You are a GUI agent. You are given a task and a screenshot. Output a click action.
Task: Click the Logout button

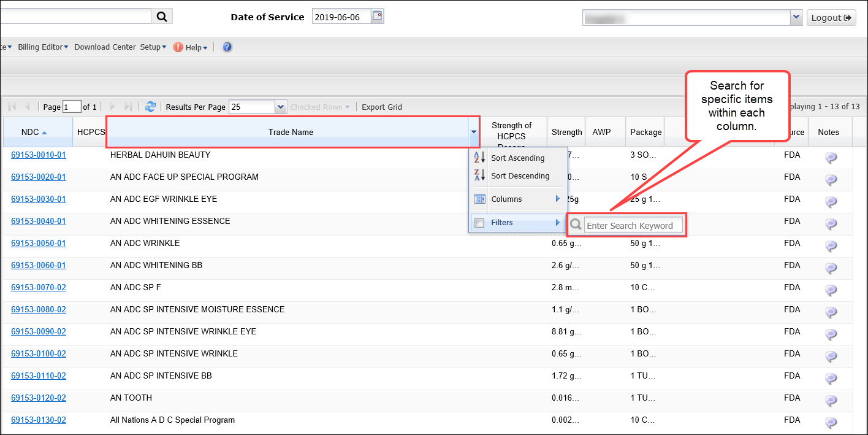pos(831,18)
